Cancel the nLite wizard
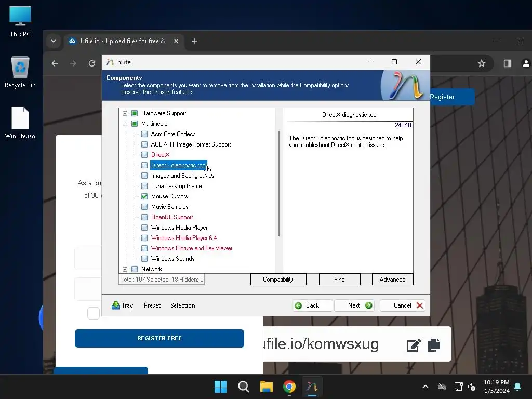The width and height of the screenshot is (532, 399). pos(403,305)
